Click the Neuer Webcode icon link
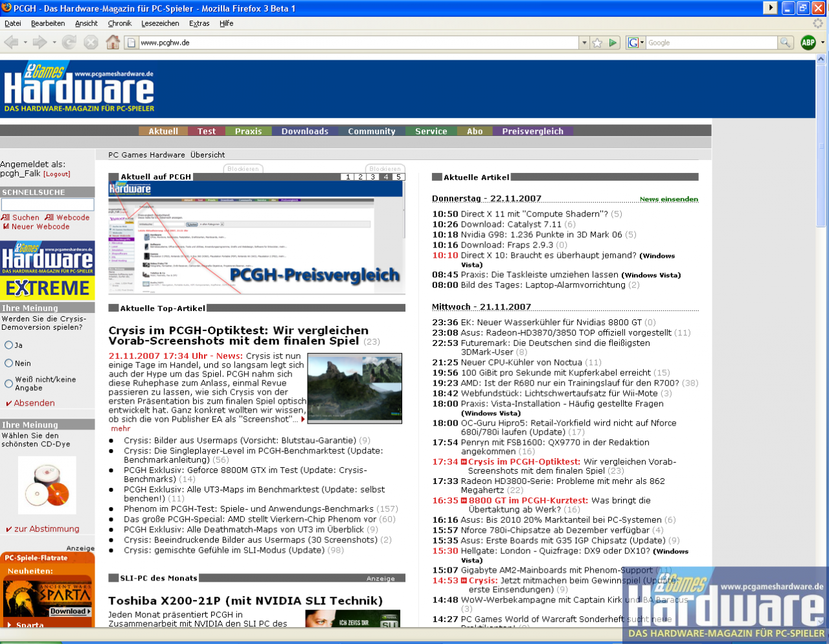 click(36, 227)
